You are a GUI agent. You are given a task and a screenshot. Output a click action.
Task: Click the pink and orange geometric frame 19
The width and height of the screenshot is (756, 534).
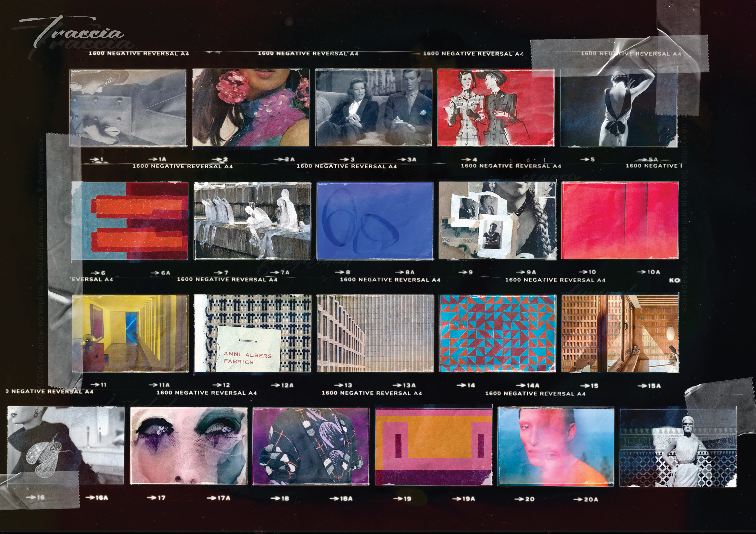coord(433,446)
